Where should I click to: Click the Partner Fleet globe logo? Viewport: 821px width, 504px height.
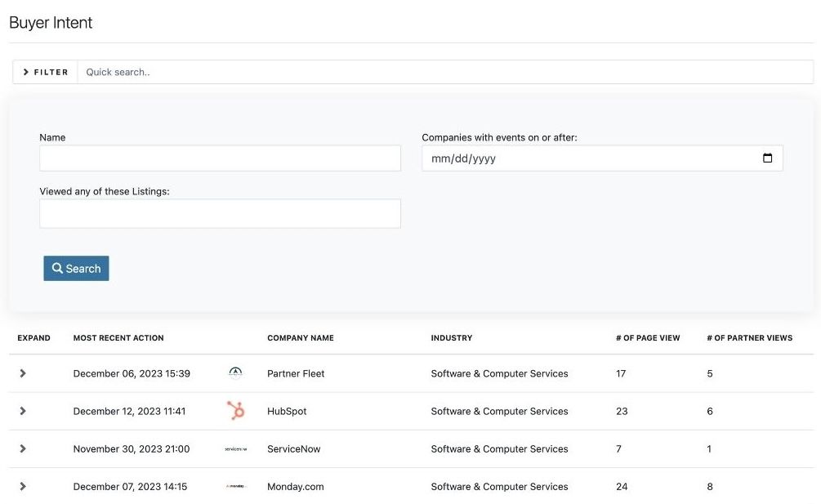click(236, 372)
